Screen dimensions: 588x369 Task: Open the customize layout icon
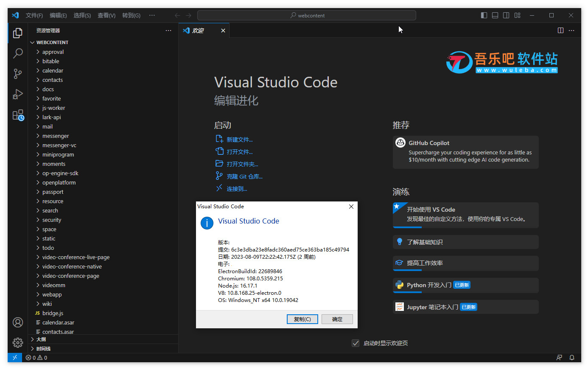click(517, 15)
